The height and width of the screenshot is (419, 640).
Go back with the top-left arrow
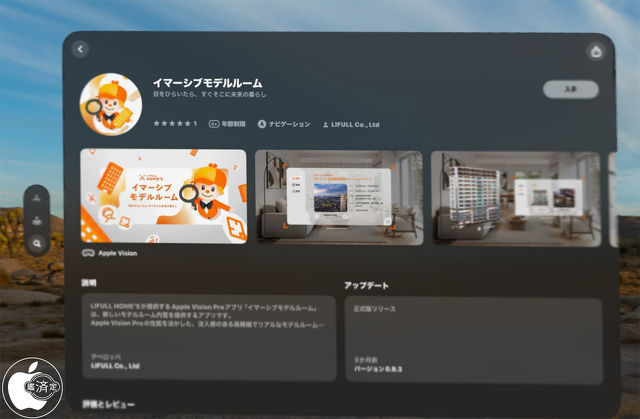pyautogui.click(x=81, y=49)
